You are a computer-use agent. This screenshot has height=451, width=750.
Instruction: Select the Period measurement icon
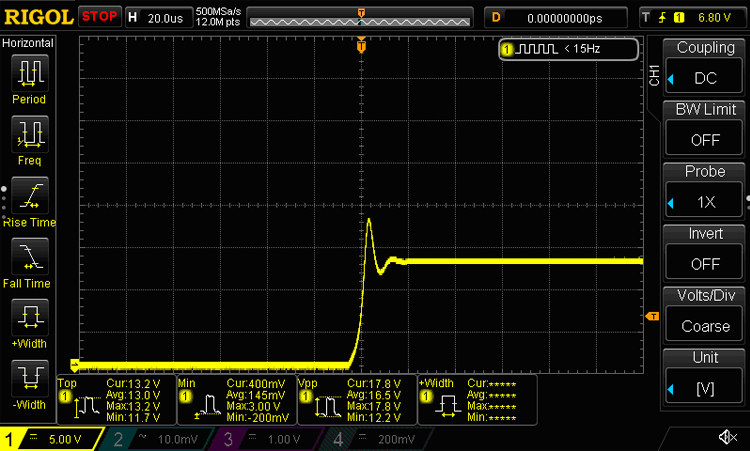(30, 73)
